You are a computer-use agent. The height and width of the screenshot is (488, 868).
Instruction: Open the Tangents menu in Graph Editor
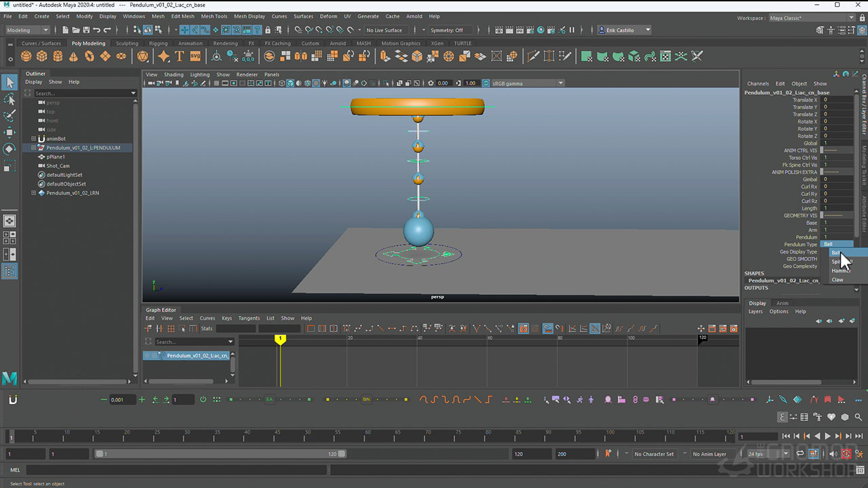coord(249,318)
